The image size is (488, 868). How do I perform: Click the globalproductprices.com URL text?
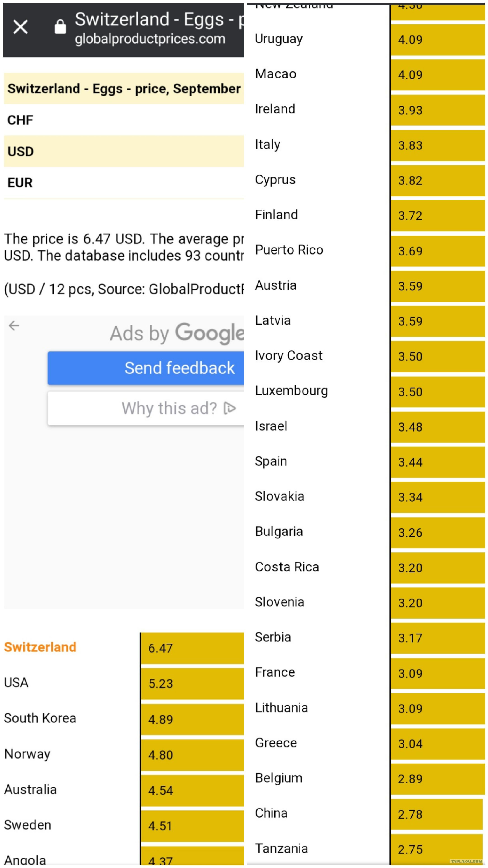point(150,39)
